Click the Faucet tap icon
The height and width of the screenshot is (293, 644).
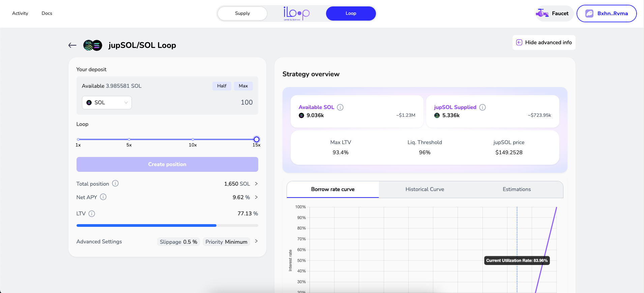[x=542, y=14]
